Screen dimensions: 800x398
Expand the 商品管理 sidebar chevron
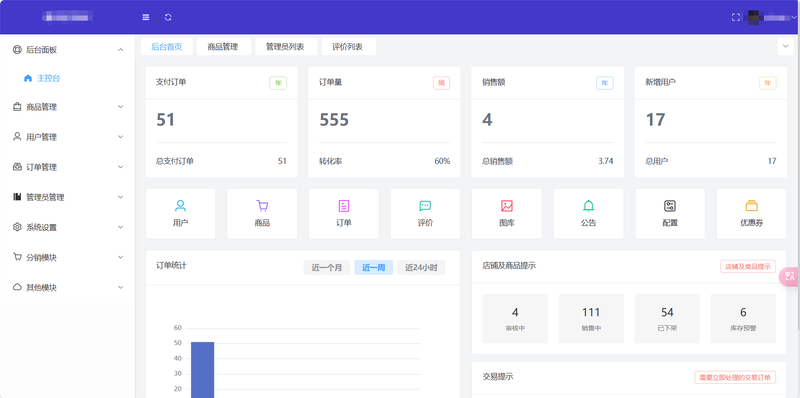click(x=120, y=107)
